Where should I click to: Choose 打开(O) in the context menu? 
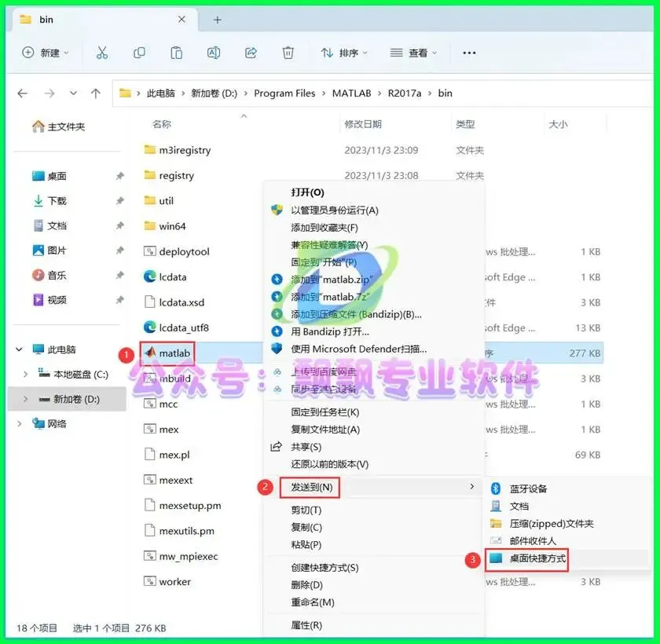click(x=308, y=192)
